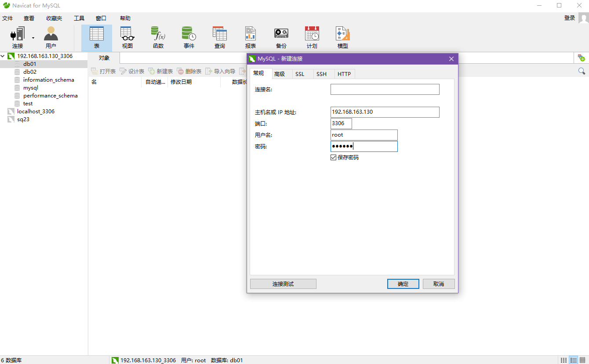Show the 事件 events list
589x364 pixels.
point(189,38)
